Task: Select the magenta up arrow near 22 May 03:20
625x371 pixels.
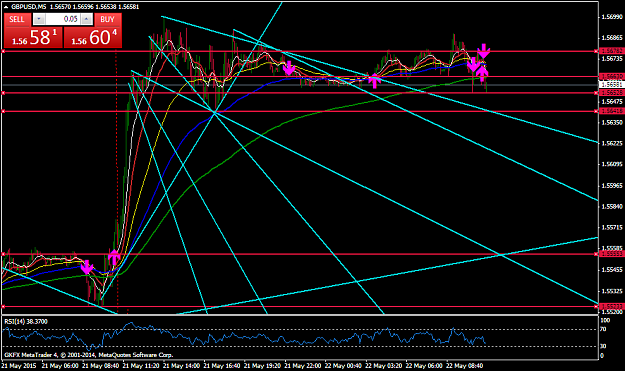Action: (x=374, y=80)
